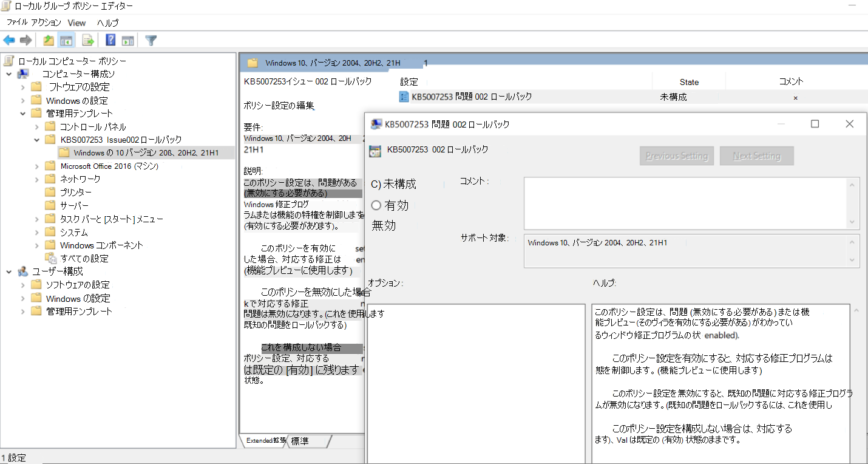Click the Forward arrow toolbar icon
This screenshot has width=868, height=464.
25,41
